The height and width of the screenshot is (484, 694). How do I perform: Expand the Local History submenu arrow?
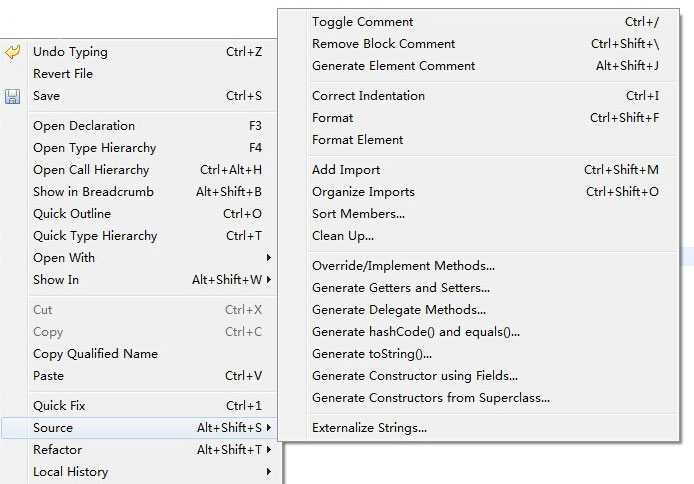(269, 472)
